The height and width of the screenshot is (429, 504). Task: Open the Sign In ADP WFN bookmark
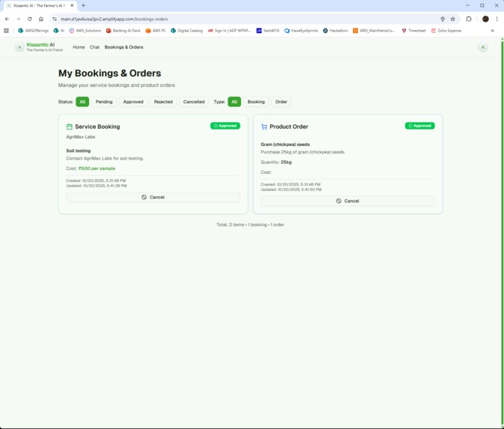point(229,31)
